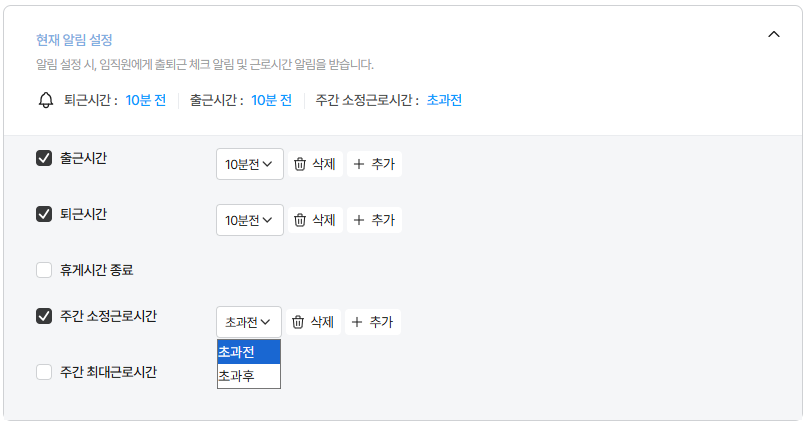Open the 출근시간 10분전 dropdown
The image size is (808, 424).
249,164
